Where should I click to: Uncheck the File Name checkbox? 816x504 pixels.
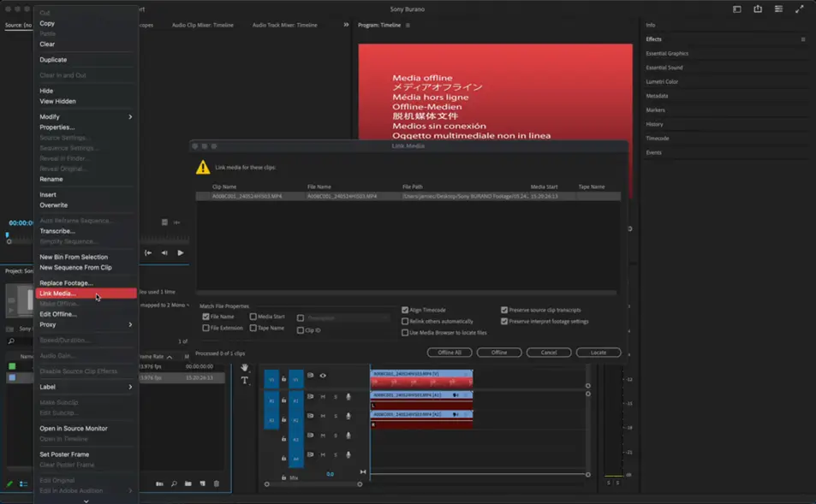point(205,317)
